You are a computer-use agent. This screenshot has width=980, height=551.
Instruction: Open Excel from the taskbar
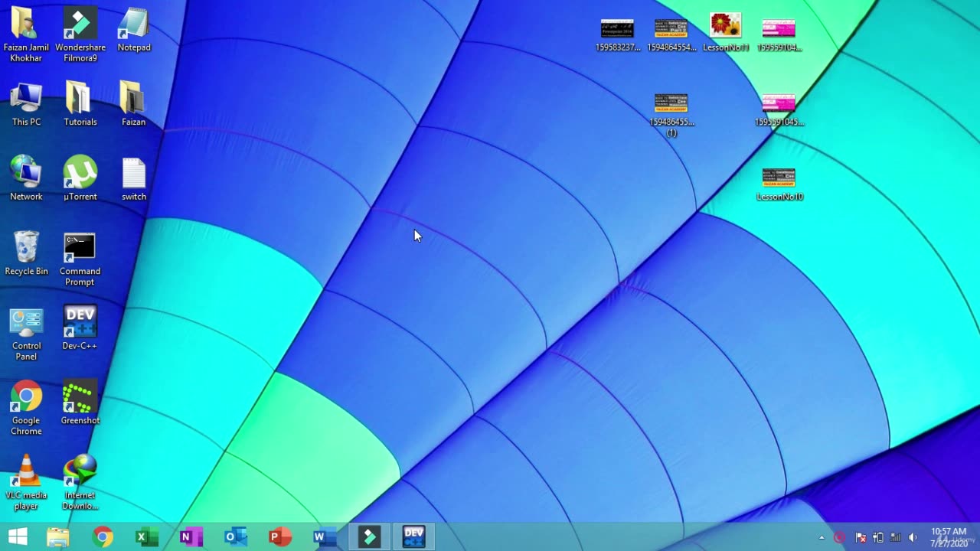click(146, 537)
